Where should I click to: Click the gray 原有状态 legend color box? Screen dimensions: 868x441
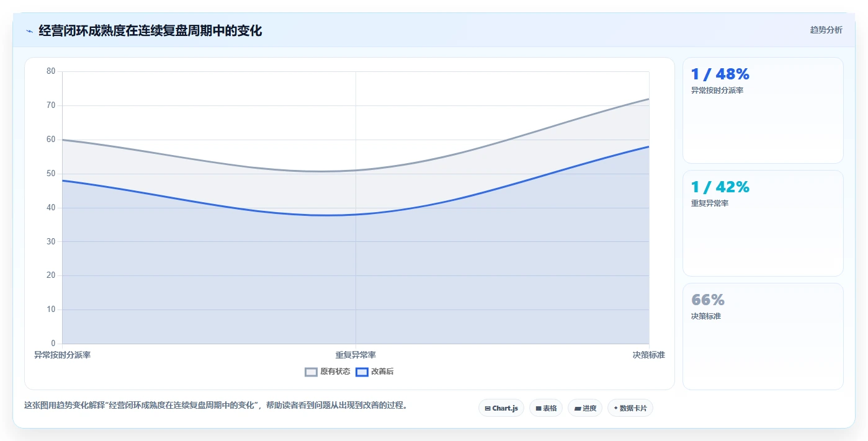coord(311,372)
